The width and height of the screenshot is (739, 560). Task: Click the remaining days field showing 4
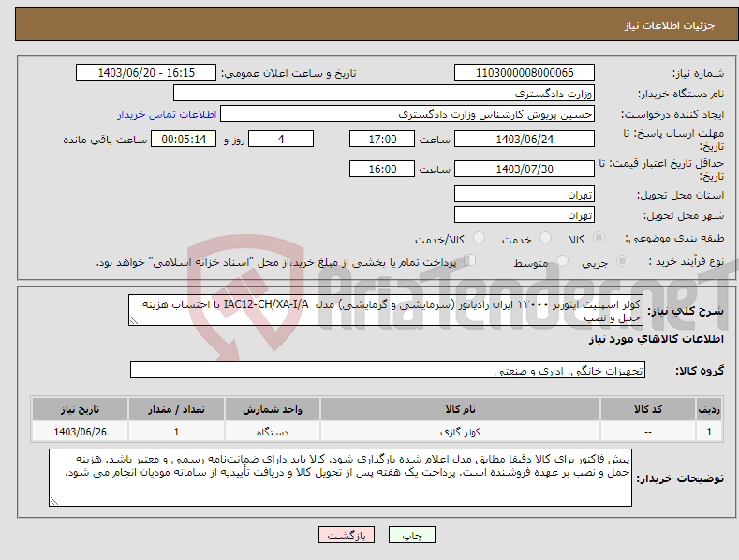tap(281, 139)
